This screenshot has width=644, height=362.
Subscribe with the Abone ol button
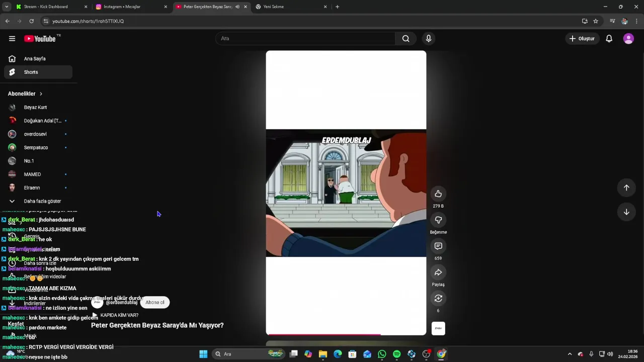point(155,302)
